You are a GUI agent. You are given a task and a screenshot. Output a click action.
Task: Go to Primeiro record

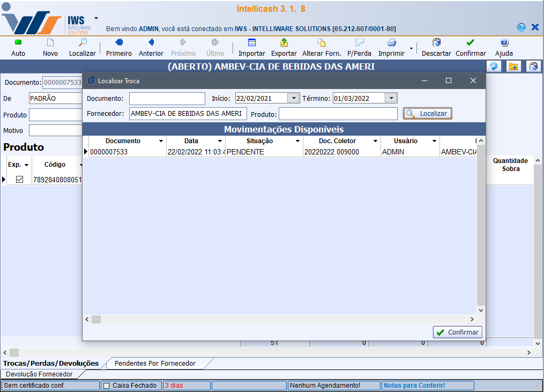pos(118,47)
